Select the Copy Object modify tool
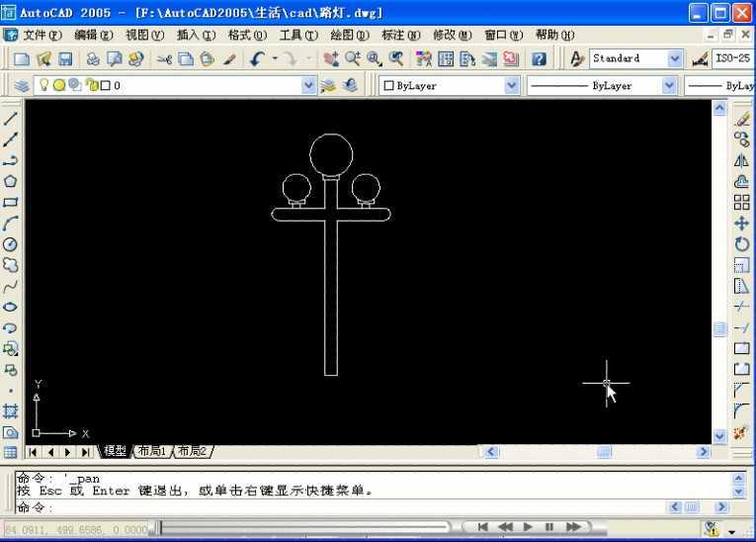The height and width of the screenshot is (542, 756). [x=741, y=139]
